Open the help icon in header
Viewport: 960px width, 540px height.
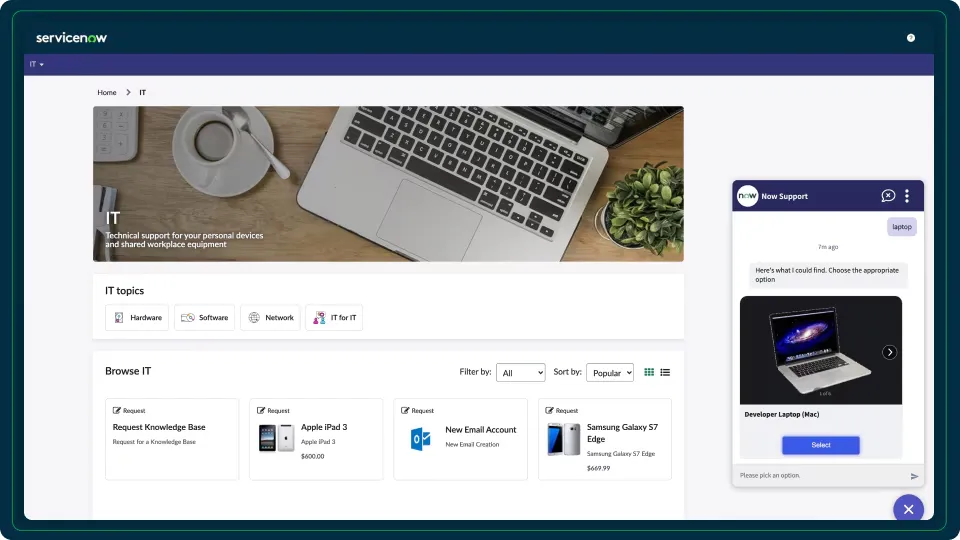(911, 38)
